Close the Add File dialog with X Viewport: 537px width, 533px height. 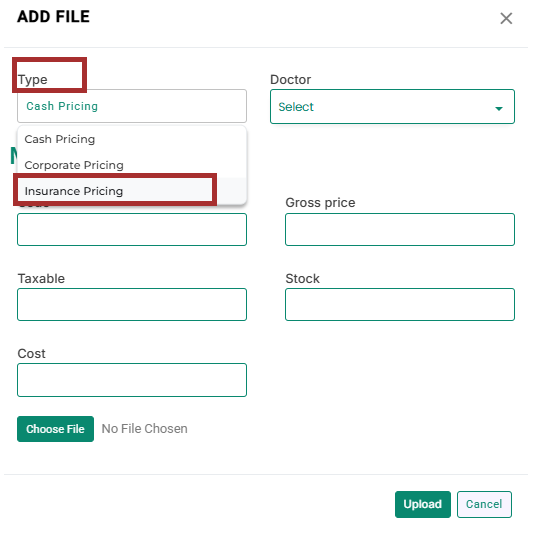coord(506,18)
